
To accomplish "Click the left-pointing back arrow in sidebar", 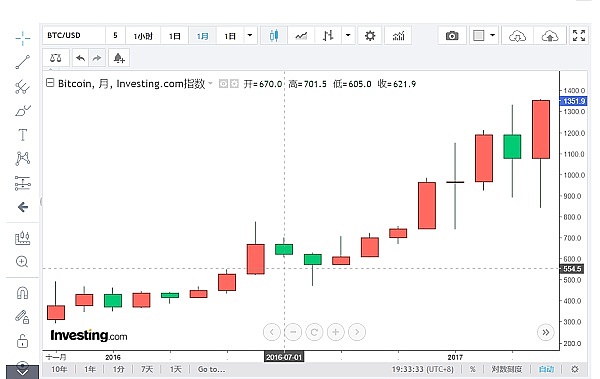I will click(x=23, y=207).
